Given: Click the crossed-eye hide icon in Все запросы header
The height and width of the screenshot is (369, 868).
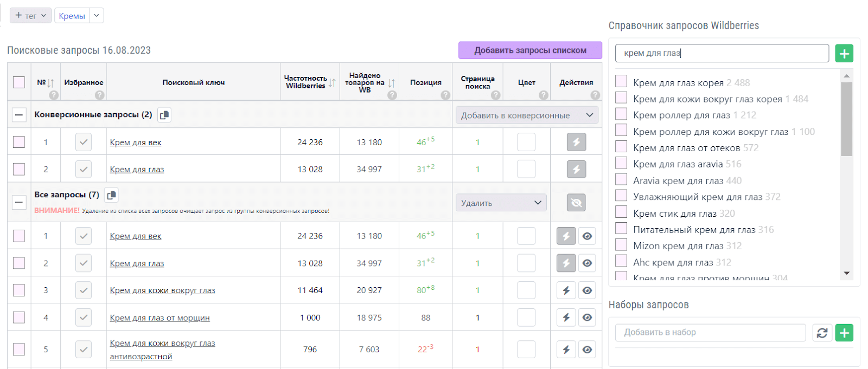Looking at the screenshot, I should coord(576,203).
